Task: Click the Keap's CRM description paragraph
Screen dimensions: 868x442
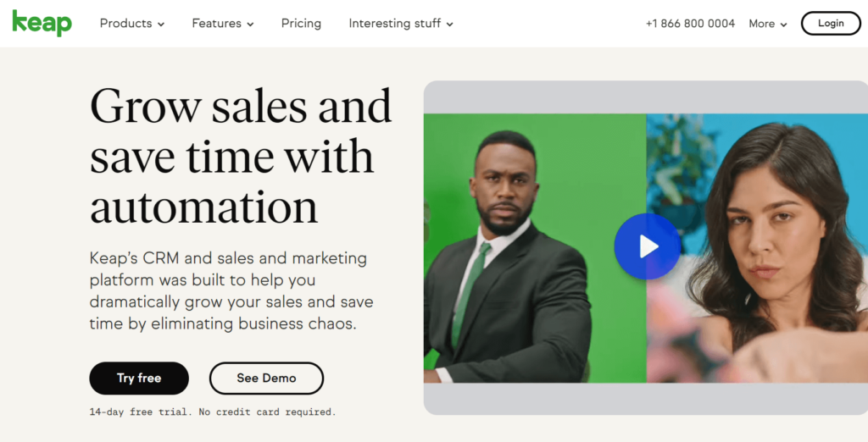Action: [x=231, y=290]
